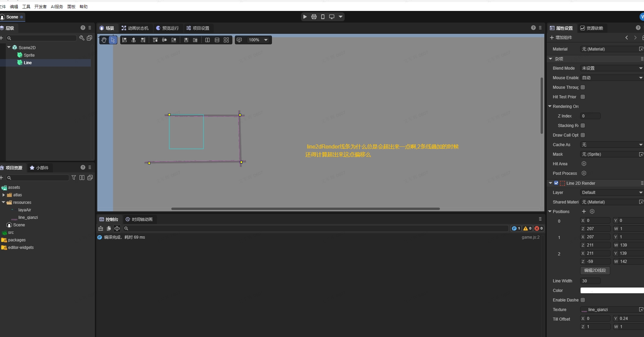
Task: Click the Line Width input field
Action: pos(590,281)
